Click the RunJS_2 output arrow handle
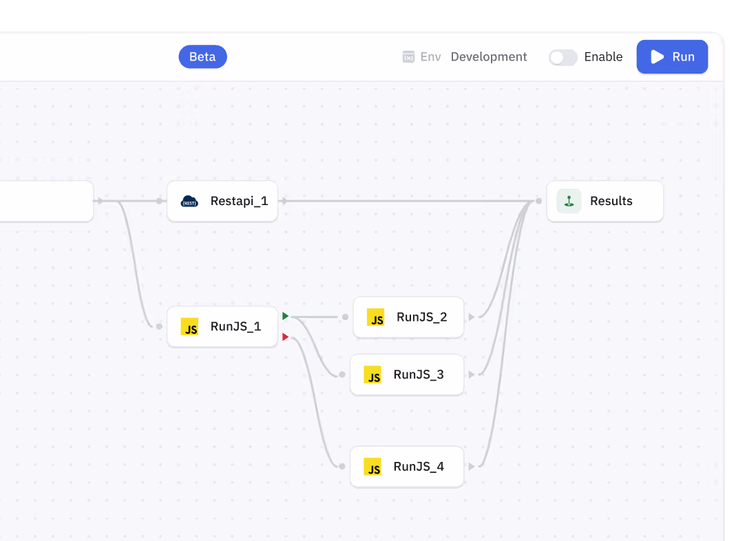756x541 pixels. point(472,317)
